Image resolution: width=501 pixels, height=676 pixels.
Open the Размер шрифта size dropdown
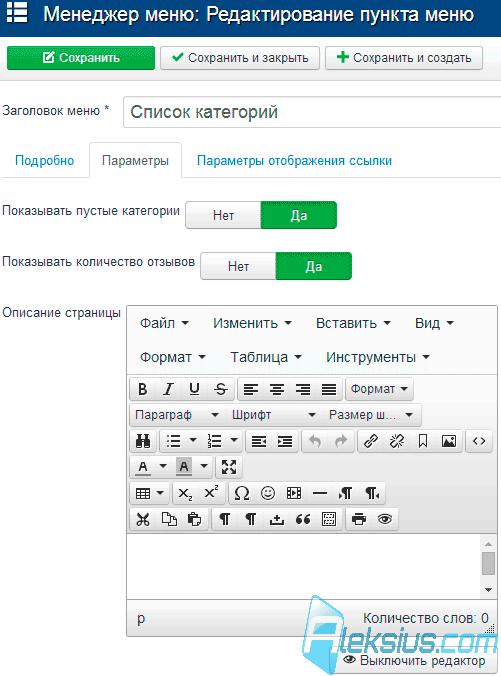(x=371, y=415)
